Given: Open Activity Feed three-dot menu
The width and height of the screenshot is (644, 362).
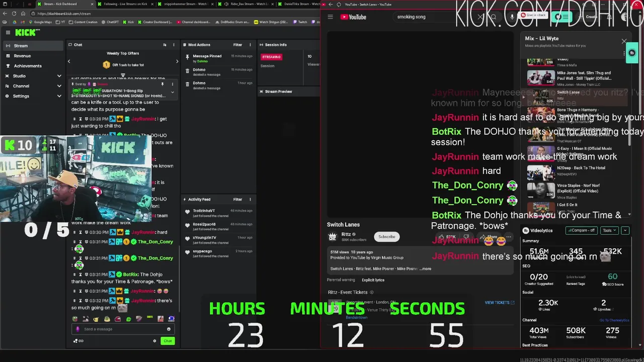Looking at the screenshot, I should (250, 199).
